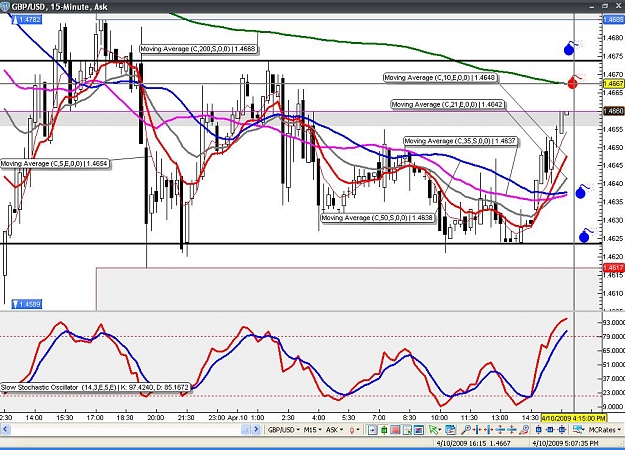
Task: Click the red bomb marker at 1.4667
Action: coord(573,83)
